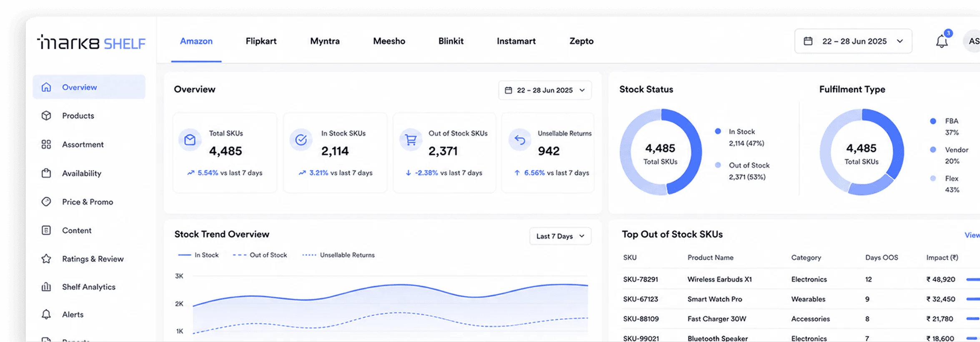Click the Stock Status donut chart center

pyautogui.click(x=660, y=152)
